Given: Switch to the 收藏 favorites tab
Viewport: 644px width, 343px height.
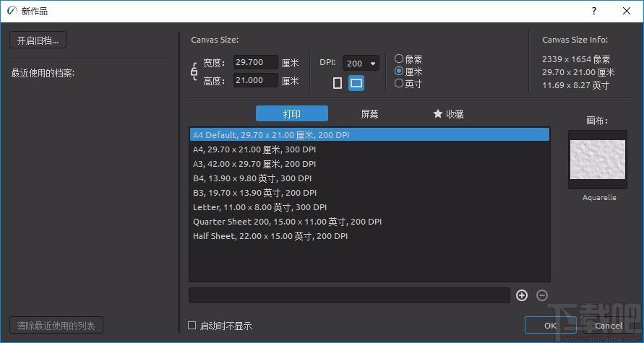Looking at the screenshot, I should click(x=449, y=113).
